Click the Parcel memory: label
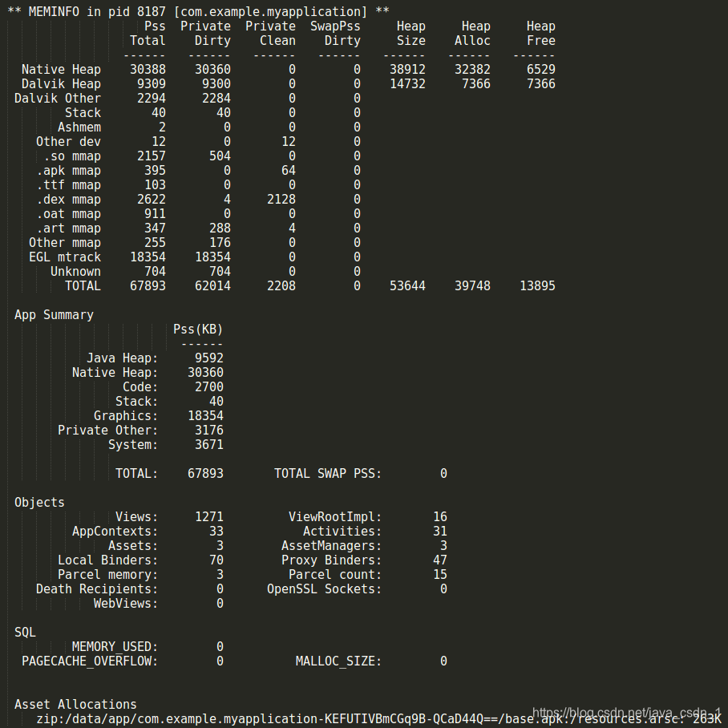728x728 pixels. pos(107,574)
